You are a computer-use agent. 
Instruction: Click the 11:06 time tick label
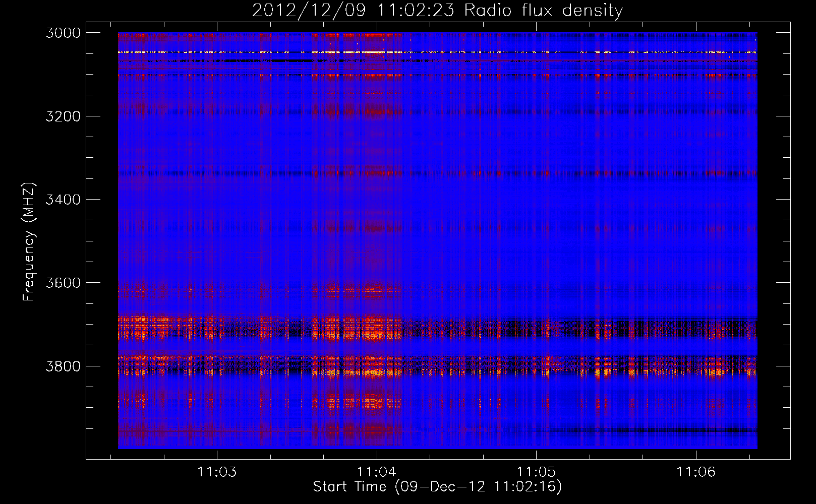pos(696,472)
